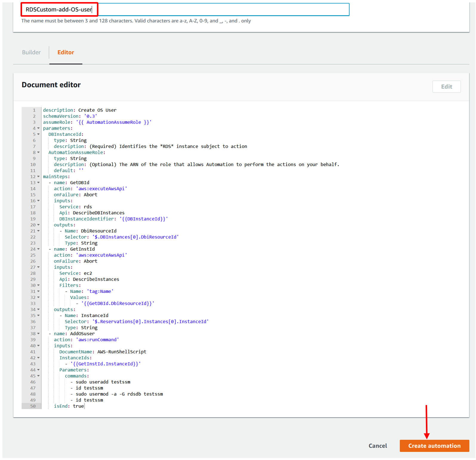Click the '$.DBInstances[0].DbiResourceId' selector line
The height and width of the screenshot is (460, 476).
[x=122, y=237]
